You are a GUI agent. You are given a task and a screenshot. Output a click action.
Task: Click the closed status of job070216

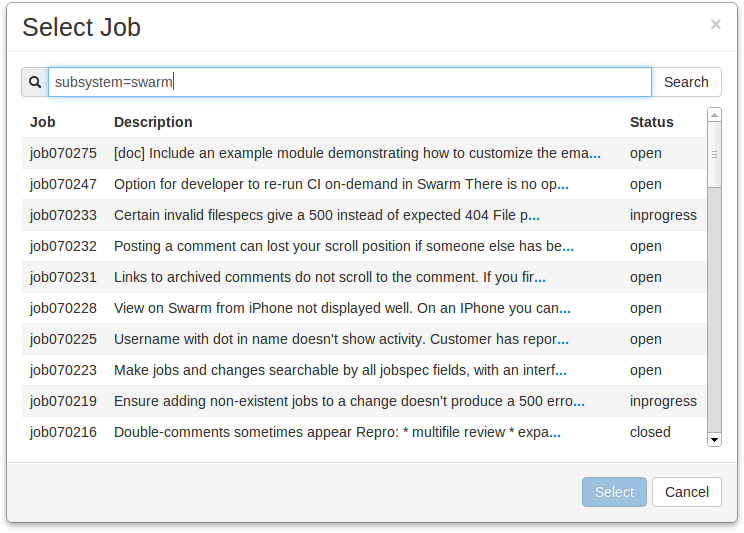click(650, 432)
